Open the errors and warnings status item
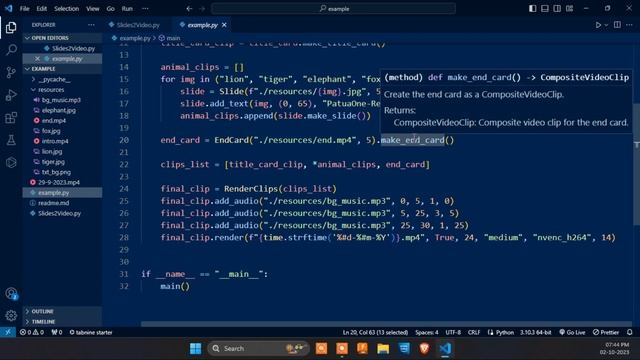Image resolution: width=640 pixels, height=360 pixels. point(31,332)
